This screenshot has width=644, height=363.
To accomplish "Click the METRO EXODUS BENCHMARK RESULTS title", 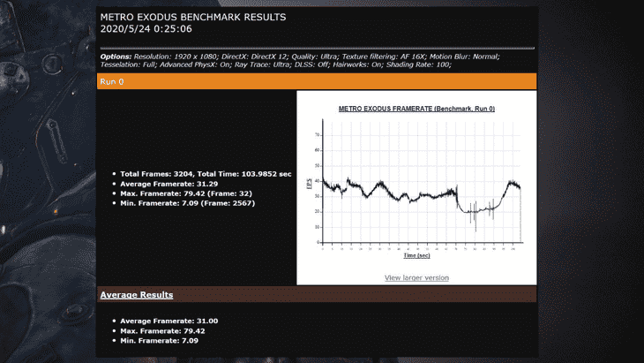I will (193, 18).
